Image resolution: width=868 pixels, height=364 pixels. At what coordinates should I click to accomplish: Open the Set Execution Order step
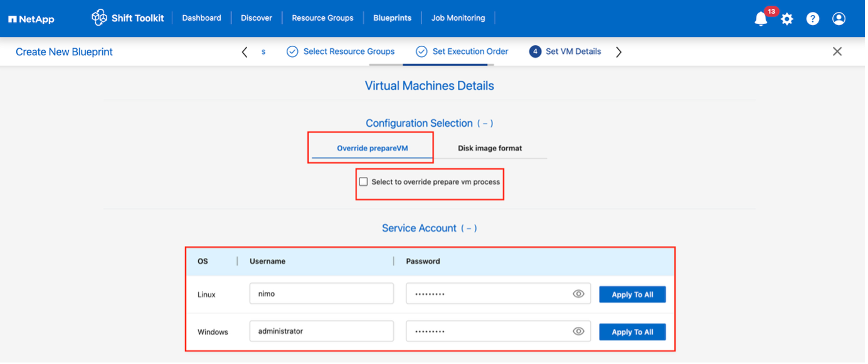(468, 51)
